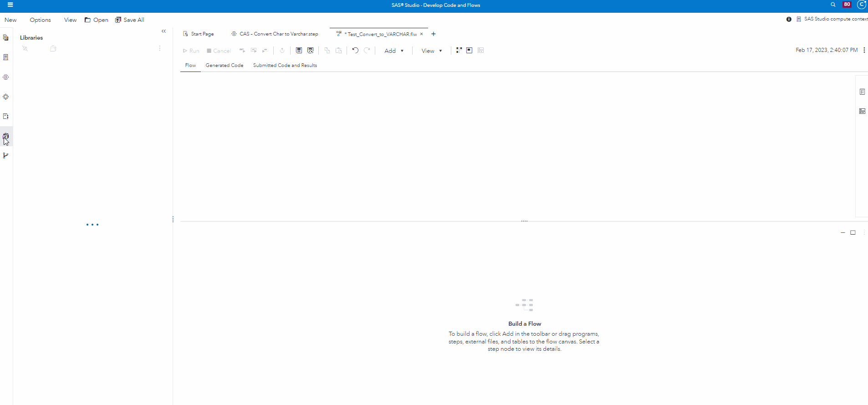Click the Feb 17, 2023 timestamp text
Screen dimensions: 868x405
click(x=827, y=50)
